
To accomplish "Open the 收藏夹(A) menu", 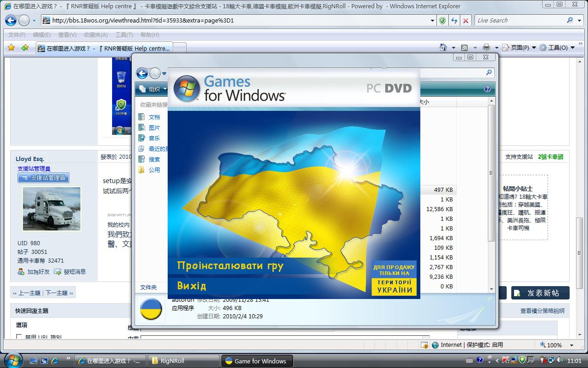I will pos(96,34).
